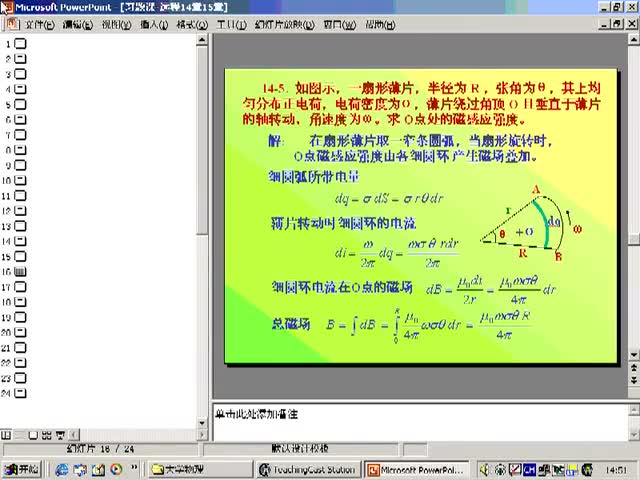
Task: Switch to Normal view button
Action: click(6, 435)
